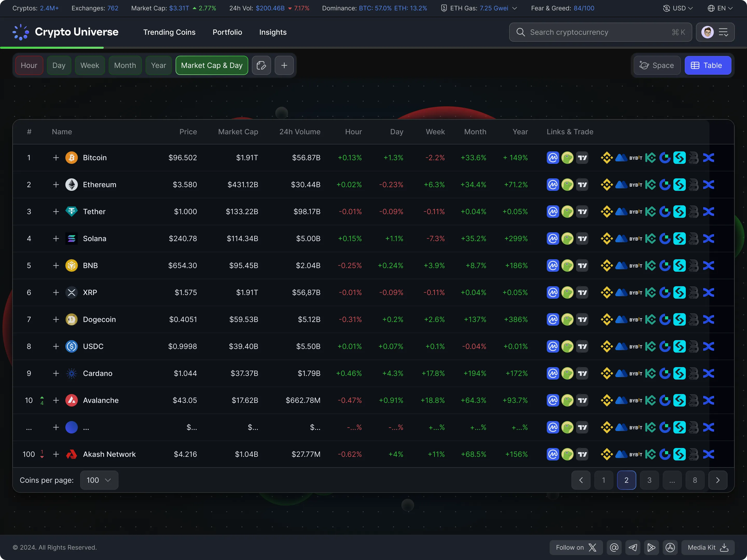Sort table by Price column
Screen dimensions: 747x560
point(188,132)
